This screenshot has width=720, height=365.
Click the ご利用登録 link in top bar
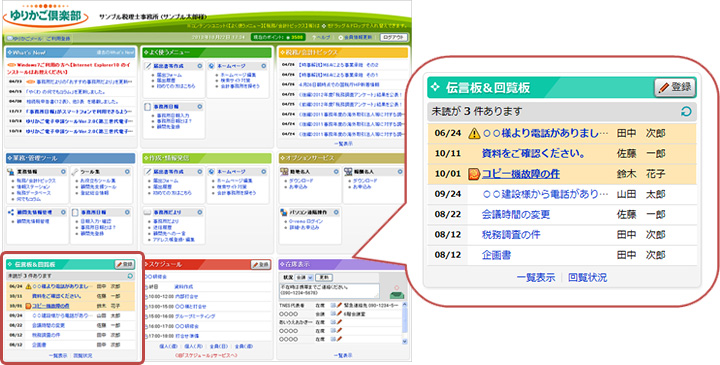(x=58, y=39)
